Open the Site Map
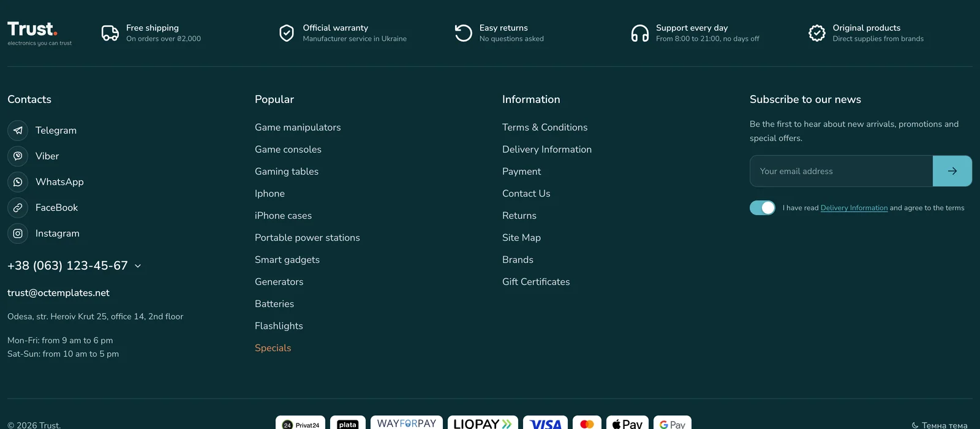980x429 pixels. pyautogui.click(x=521, y=238)
